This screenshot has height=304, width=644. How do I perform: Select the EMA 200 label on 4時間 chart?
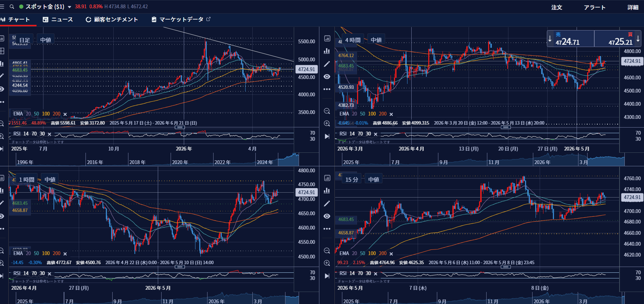point(383,114)
